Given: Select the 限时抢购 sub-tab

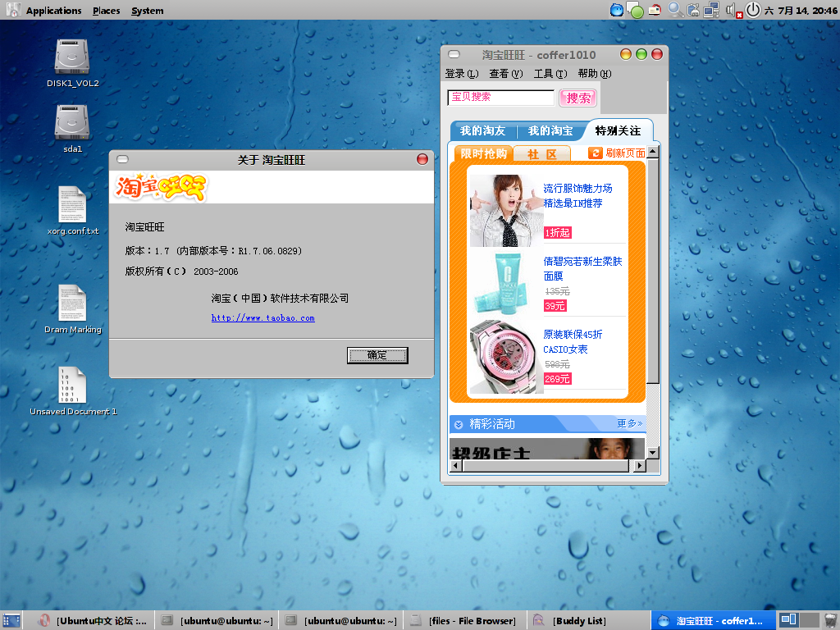Looking at the screenshot, I should tap(484, 153).
